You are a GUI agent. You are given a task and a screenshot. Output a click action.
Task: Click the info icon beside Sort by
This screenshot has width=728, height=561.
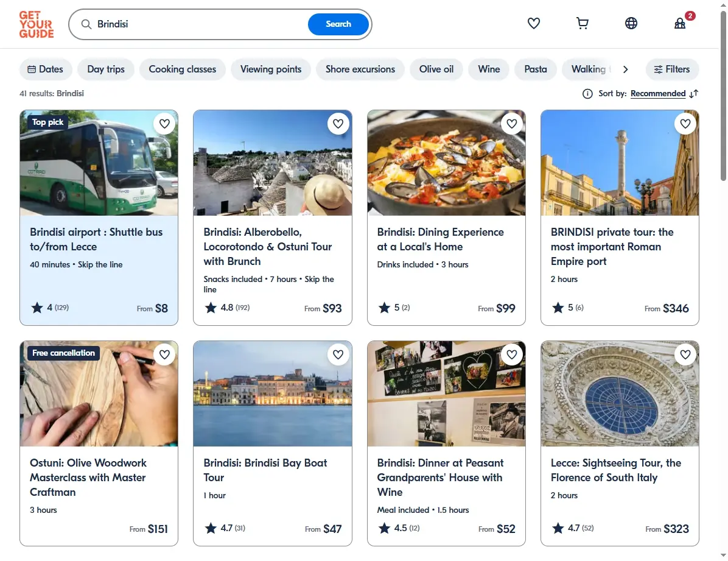pos(587,94)
